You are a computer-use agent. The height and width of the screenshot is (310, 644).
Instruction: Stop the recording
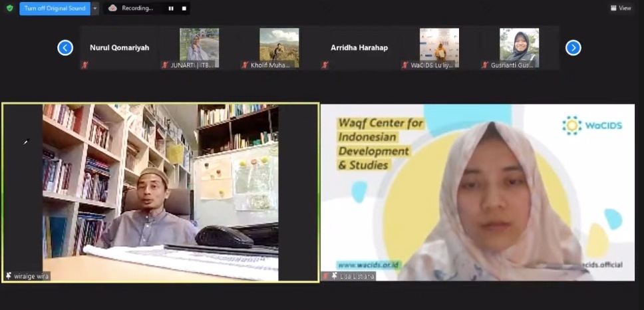(184, 8)
